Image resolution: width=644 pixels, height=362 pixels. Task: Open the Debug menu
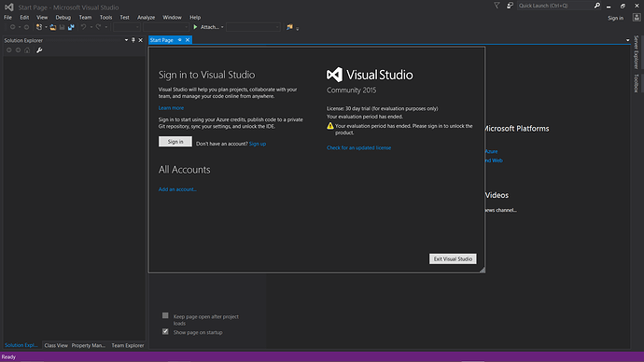pyautogui.click(x=63, y=17)
